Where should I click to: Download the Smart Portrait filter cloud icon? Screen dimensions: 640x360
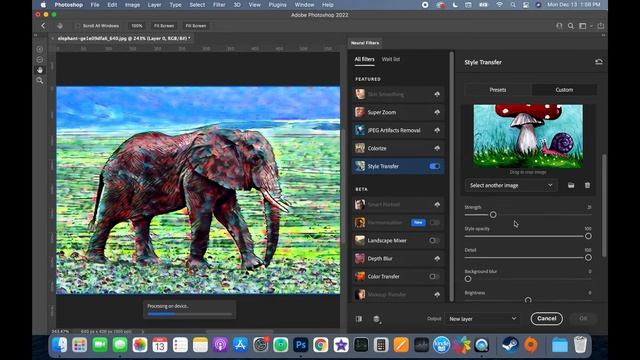437,204
